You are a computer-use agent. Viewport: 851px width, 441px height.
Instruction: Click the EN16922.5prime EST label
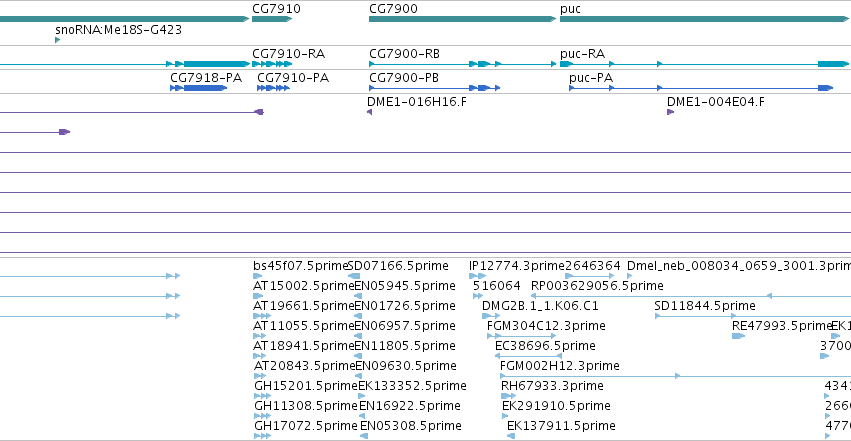point(410,406)
